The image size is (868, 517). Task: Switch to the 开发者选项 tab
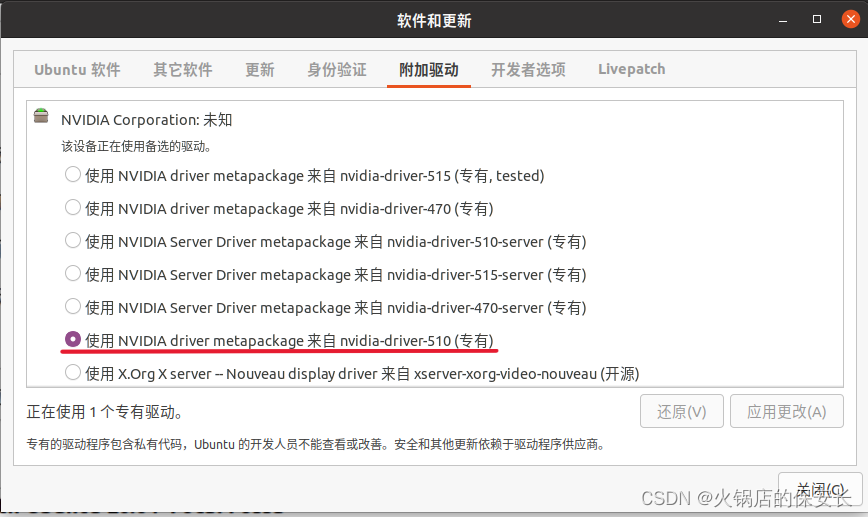(x=528, y=70)
